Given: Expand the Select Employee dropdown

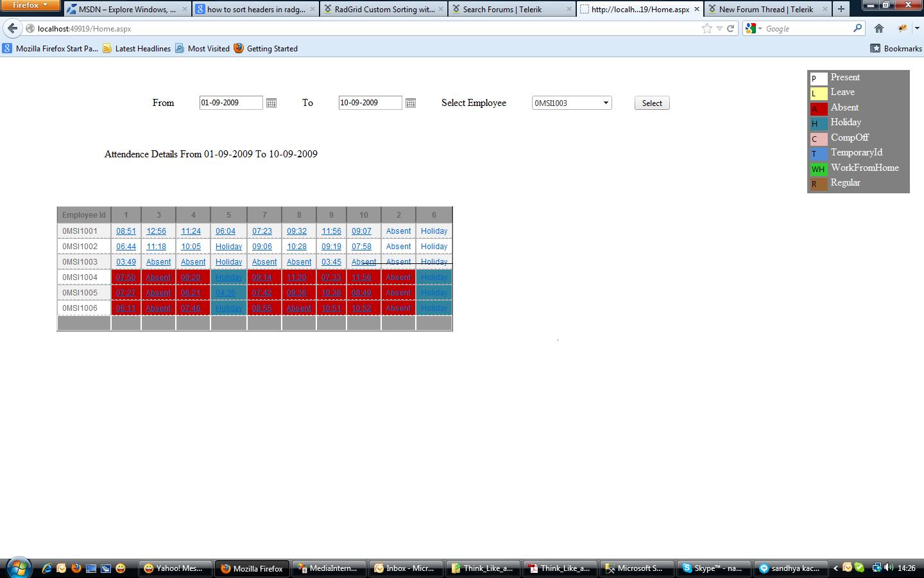Looking at the screenshot, I should pos(606,103).
